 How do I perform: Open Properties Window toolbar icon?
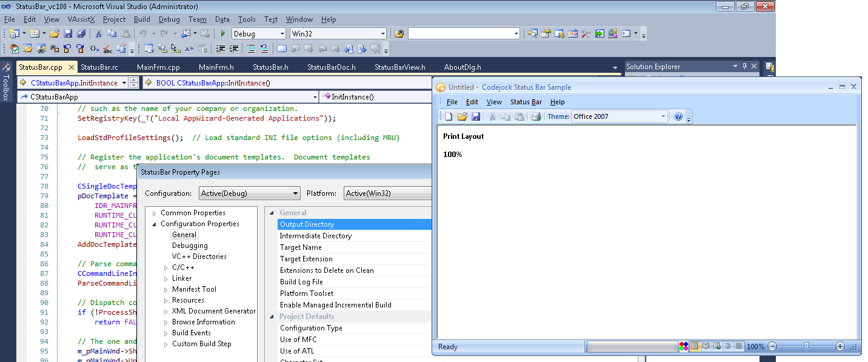point(546,33)
